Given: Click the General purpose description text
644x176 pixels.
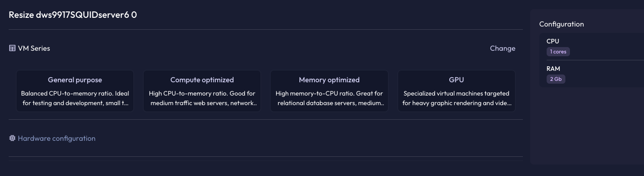Looking at the screenshot, I should click(75, 98).
